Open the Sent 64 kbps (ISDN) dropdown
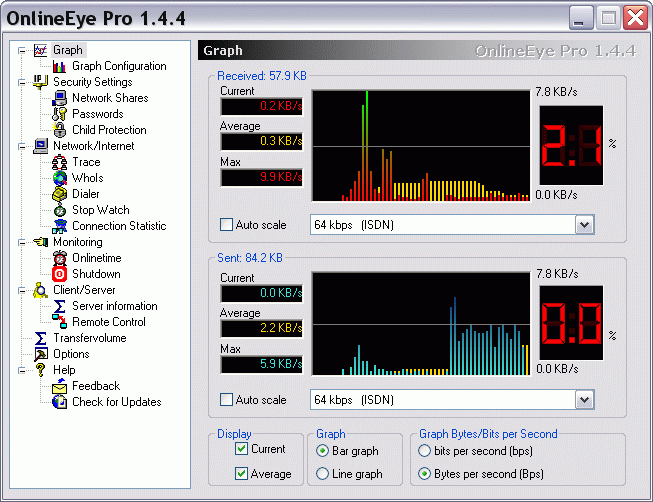Viewport: 653px width, 502px height. point(584,400)
